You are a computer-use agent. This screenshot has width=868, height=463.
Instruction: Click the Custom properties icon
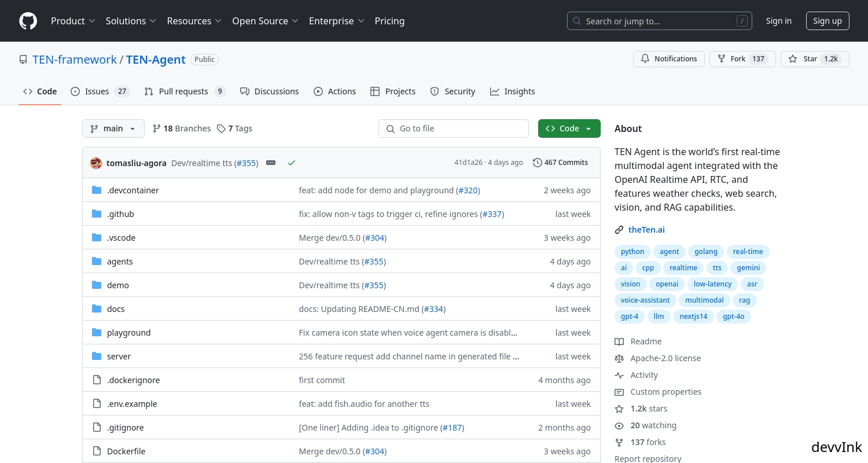[x=619, y=392]
